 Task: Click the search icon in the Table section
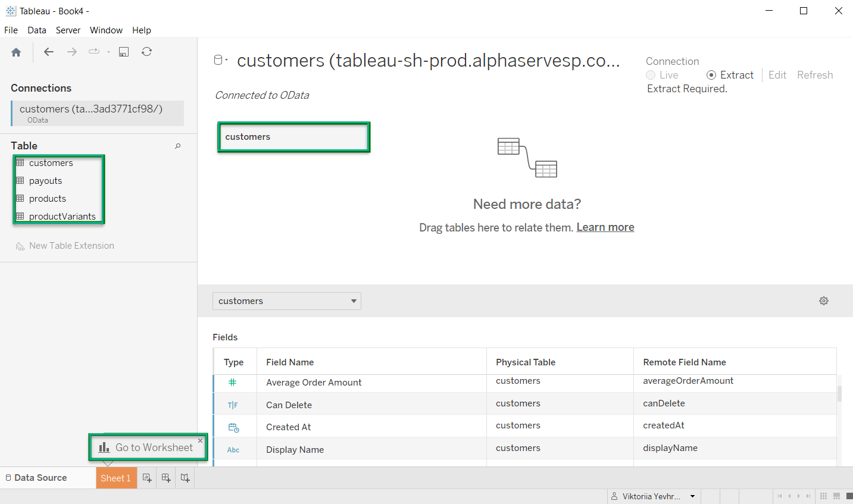click(x=177, y=146)
